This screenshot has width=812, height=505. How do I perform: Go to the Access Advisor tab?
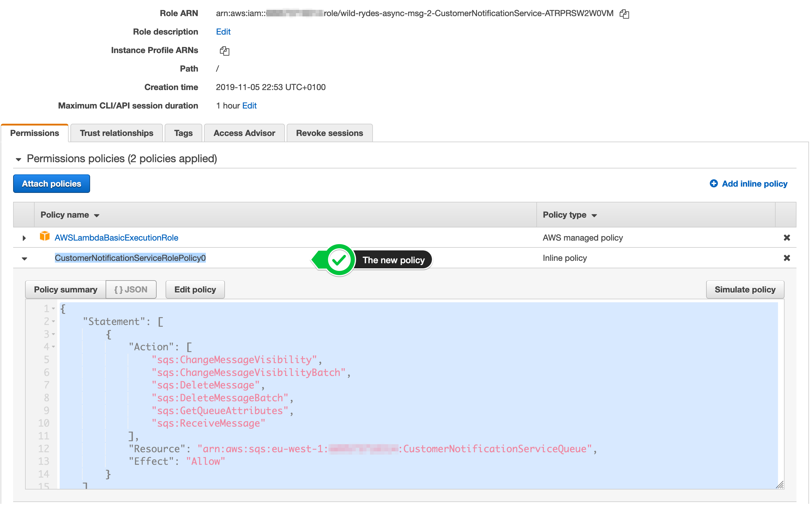[245, 133]
